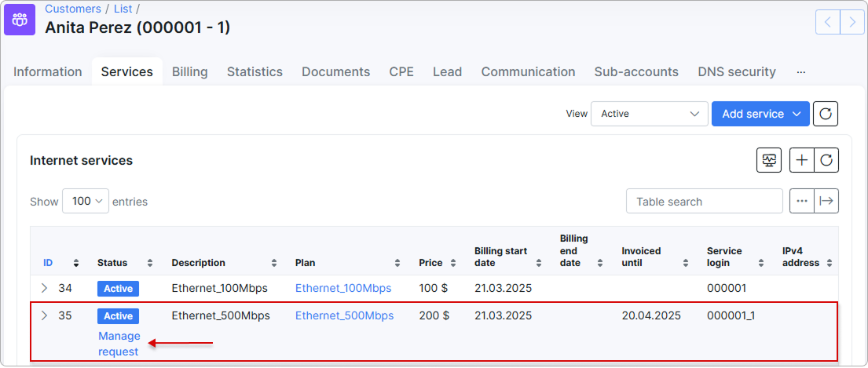The height and width of the screenshot is (368, 868).
Task: Click Active status badge in row 34
Action: click(x=118, y=289)
